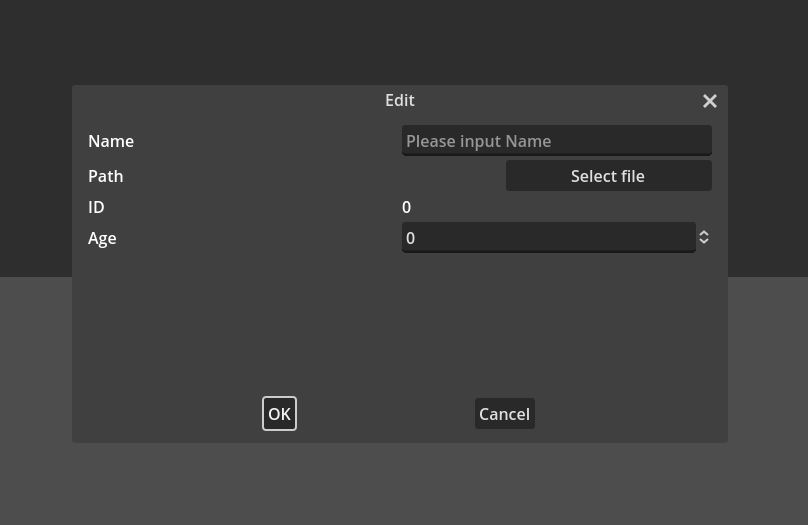Click the Path field label
This screenshot has height=525, width=808.
click(x=106, y=177)
